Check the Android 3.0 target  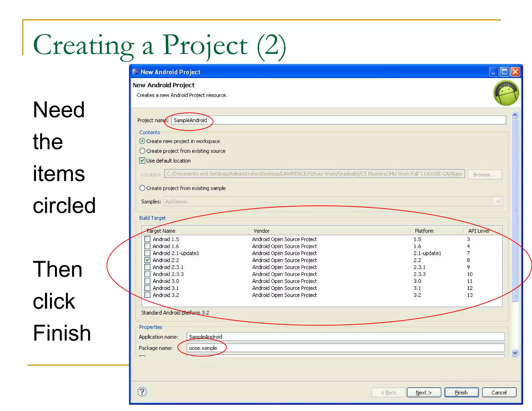coord(147,281)
